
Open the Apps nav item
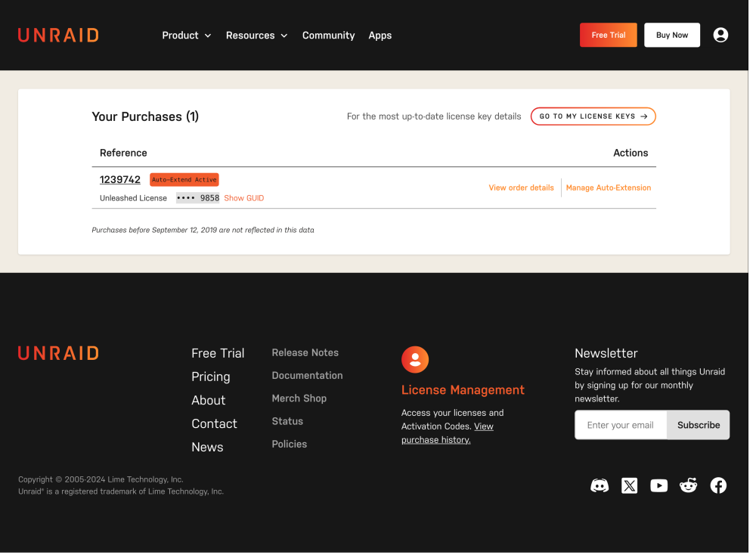click(380, 36)
